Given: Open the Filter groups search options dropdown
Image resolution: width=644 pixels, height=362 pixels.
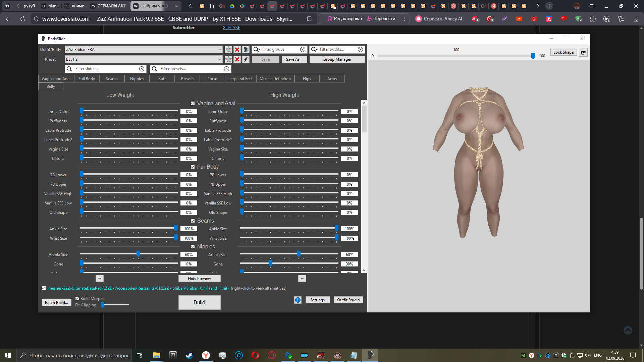Looking at the screenshot, I should (257, 50).
